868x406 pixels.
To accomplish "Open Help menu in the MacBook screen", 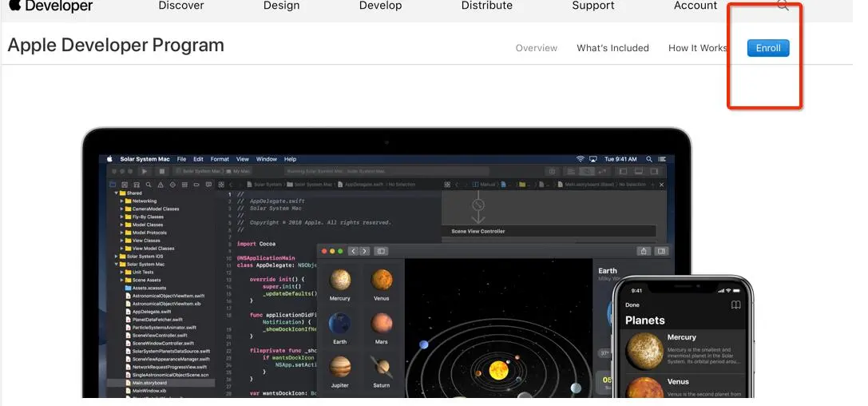I will coord(290,159).
